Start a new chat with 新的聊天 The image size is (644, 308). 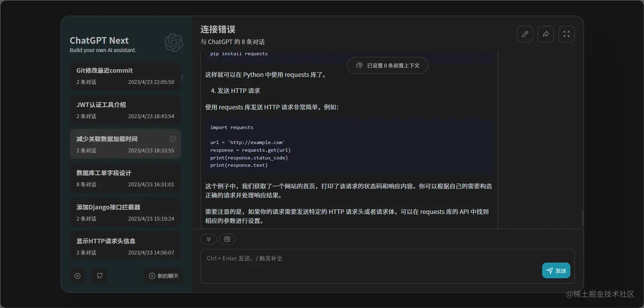164,276
